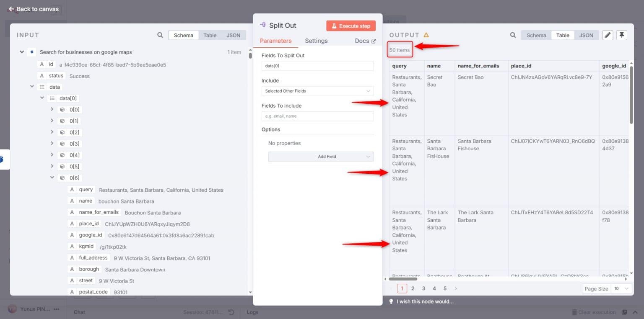Expand the 0[0] tree item

pyautogui.click(x=52, y=110)
